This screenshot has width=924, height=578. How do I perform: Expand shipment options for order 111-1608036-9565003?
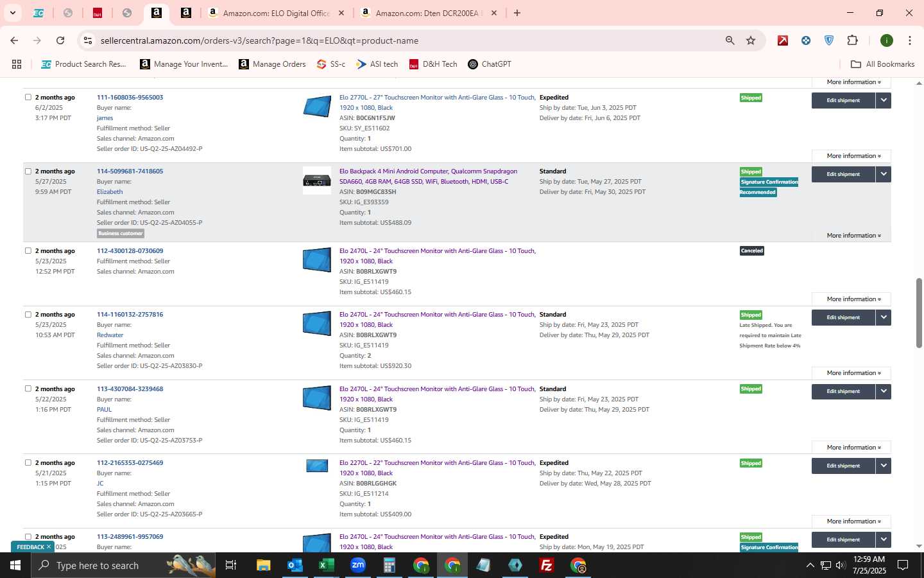point(884,100)
